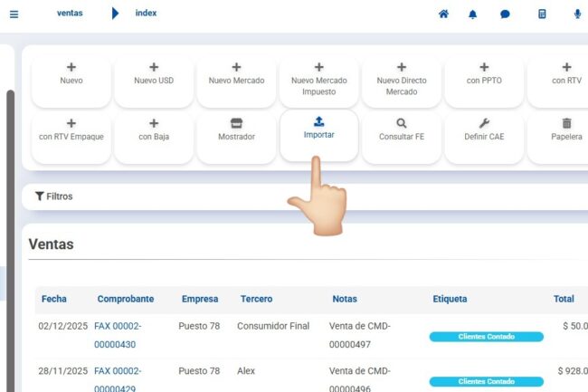Click Clientes Contado tag in first row
Viewport: 588px width, 392px height.
click(486, 337)
